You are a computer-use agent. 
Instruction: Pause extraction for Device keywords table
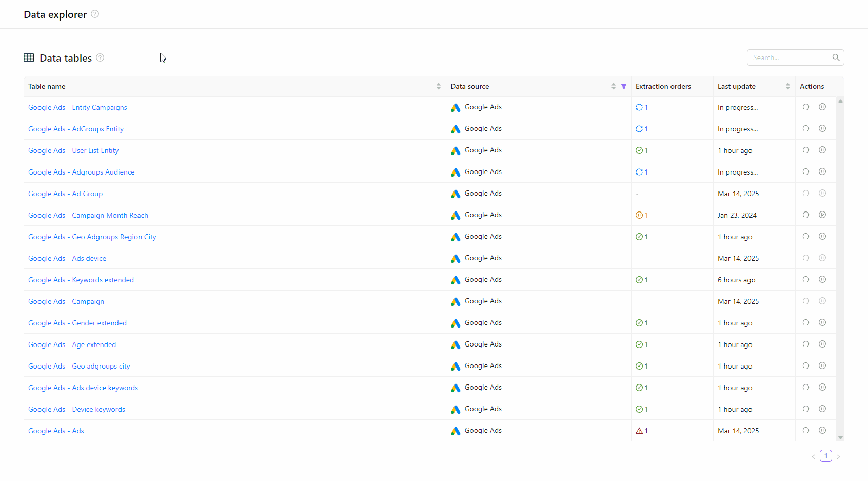click(822, 409)
